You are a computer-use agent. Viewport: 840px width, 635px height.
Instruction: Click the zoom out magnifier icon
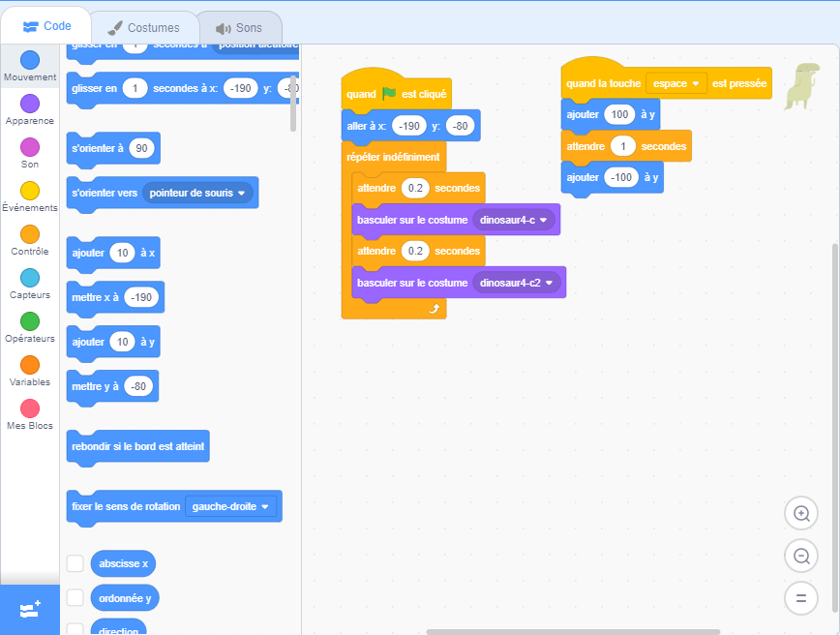click(x=800, y=556)
